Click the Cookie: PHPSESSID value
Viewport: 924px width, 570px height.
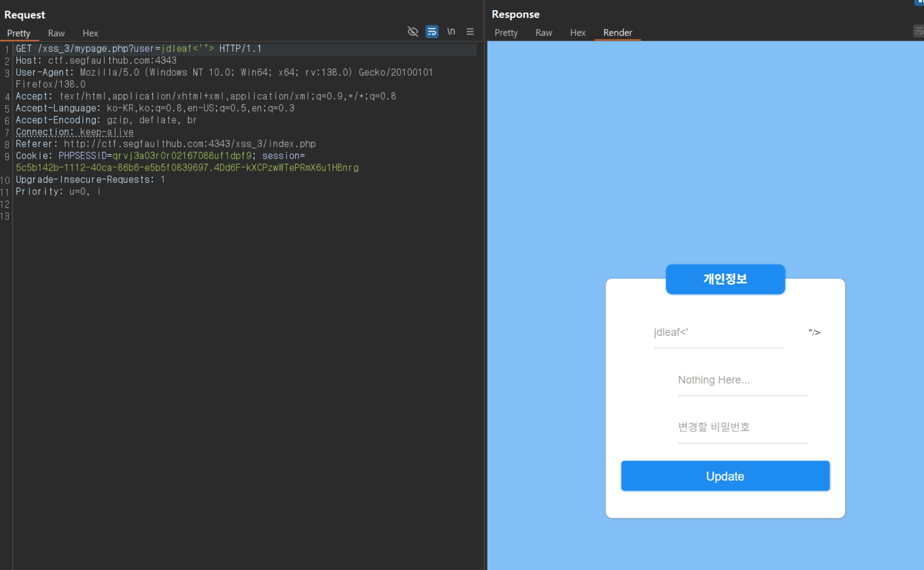click(181, 156)
